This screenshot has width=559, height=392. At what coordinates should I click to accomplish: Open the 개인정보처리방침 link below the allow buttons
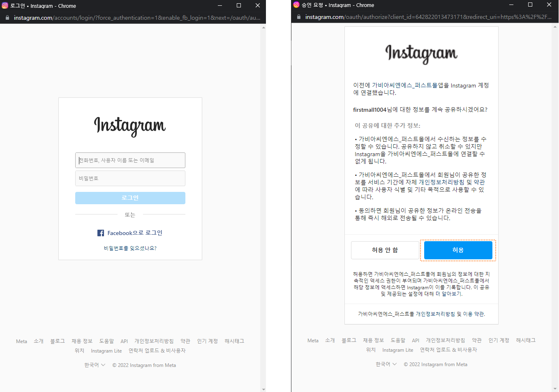(x=435, y=314)
